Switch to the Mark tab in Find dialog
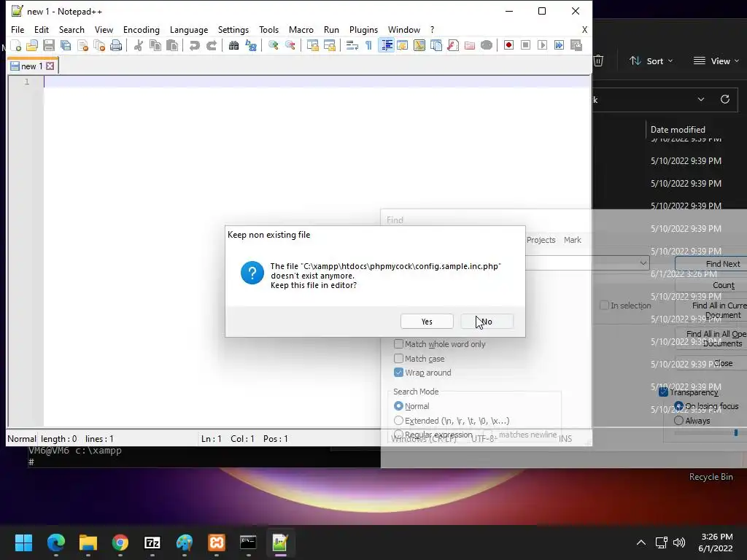747x560 pixels. (x=572, y=240)
